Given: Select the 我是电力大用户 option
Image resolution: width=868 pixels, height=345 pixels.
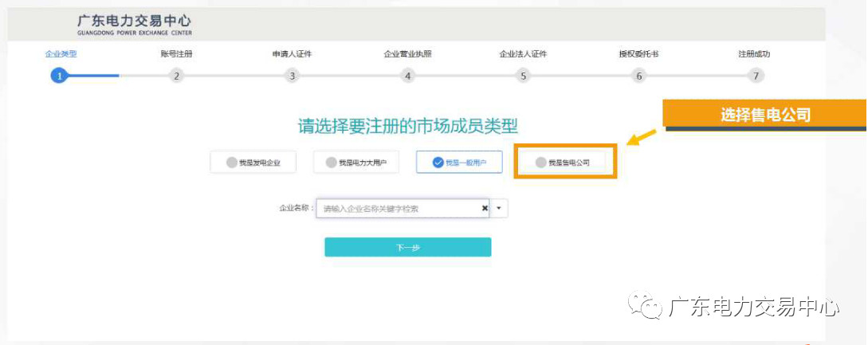Looking at the screenshot, I should tap(355, 163).
